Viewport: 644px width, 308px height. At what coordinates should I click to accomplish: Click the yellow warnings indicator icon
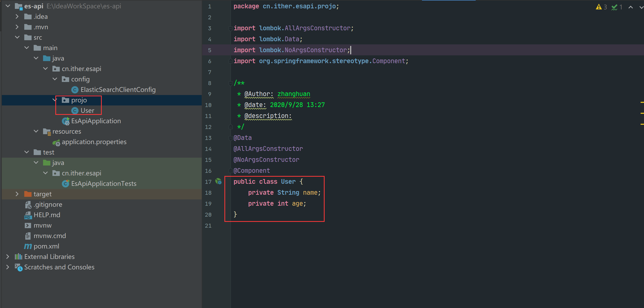(599, 7)
